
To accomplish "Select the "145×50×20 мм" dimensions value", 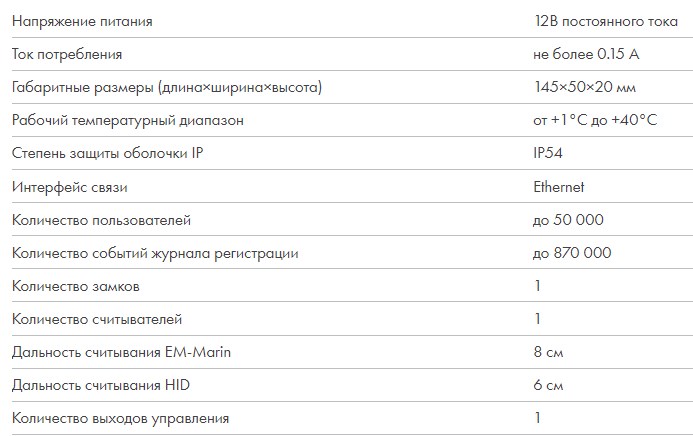I will coord(585,87).
